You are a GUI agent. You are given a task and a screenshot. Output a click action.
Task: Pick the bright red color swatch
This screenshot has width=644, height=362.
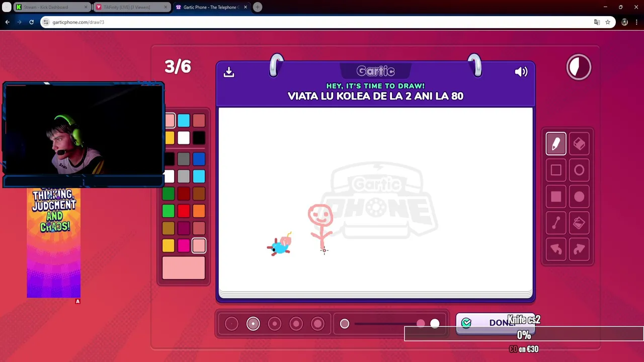click(x=184, y=211)
